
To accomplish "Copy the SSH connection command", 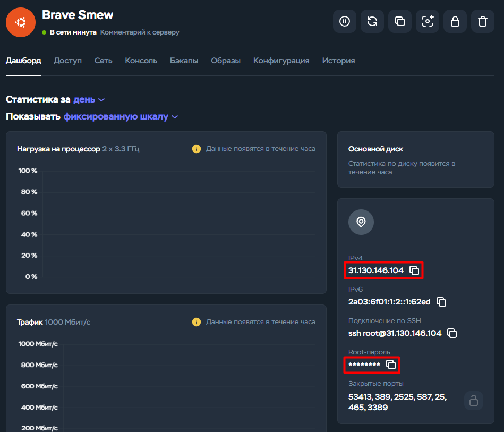I will [452, 333].
